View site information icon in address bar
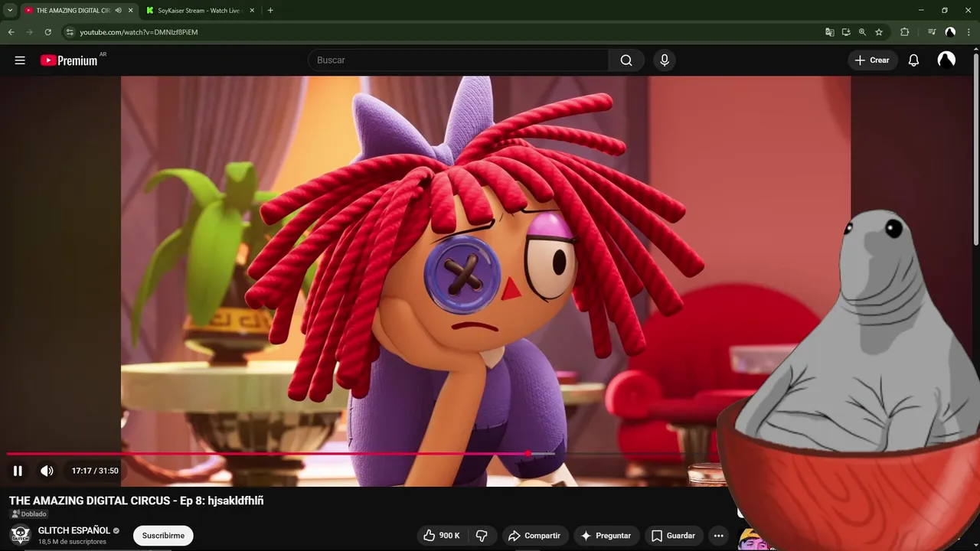 point(69,32)
